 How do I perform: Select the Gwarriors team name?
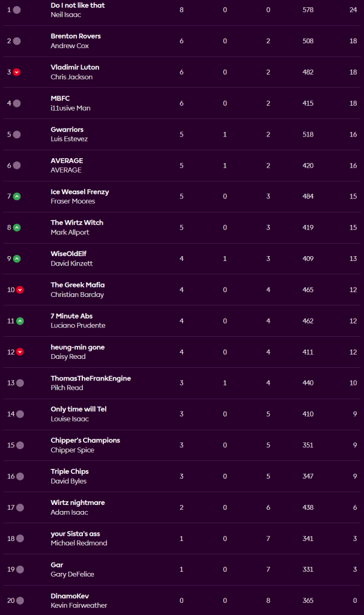[67, 129]
